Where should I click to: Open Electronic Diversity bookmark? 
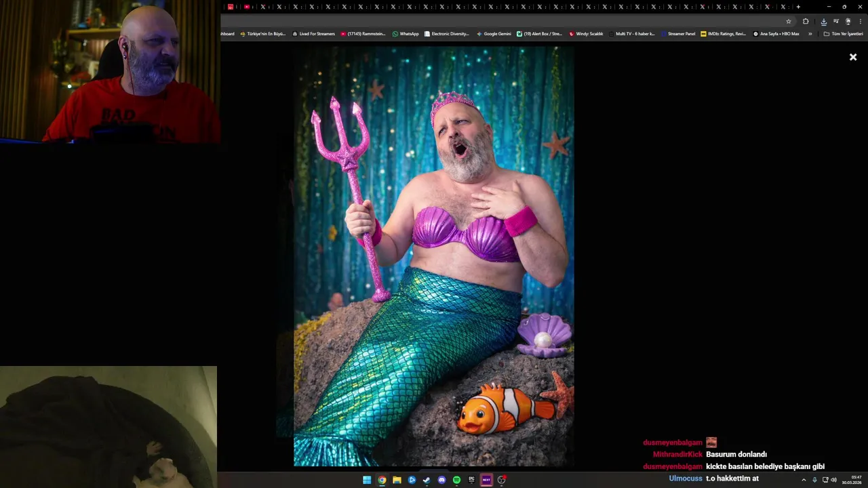(447, 33)
